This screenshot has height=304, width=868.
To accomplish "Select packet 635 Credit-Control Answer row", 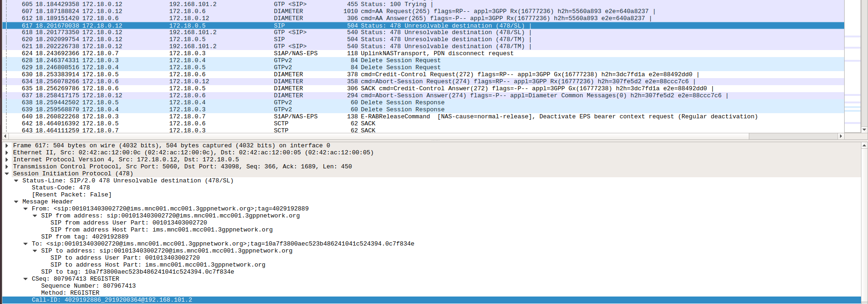I will tap(423, 88).
